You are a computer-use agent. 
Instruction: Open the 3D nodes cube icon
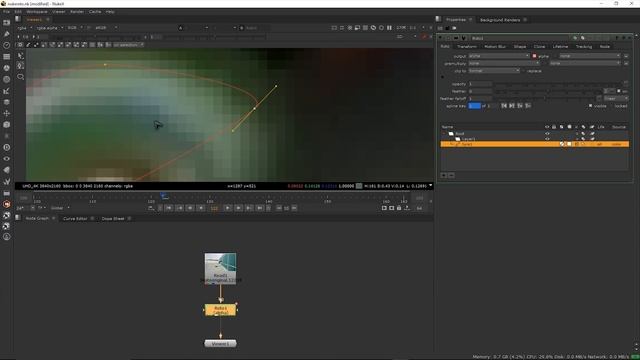click(7, 125)
